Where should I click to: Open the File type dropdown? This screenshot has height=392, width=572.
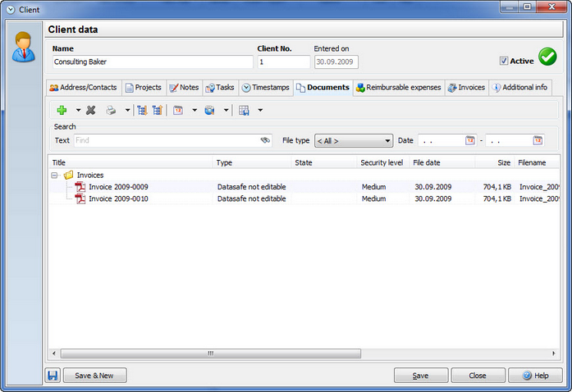tap(354, 141)
